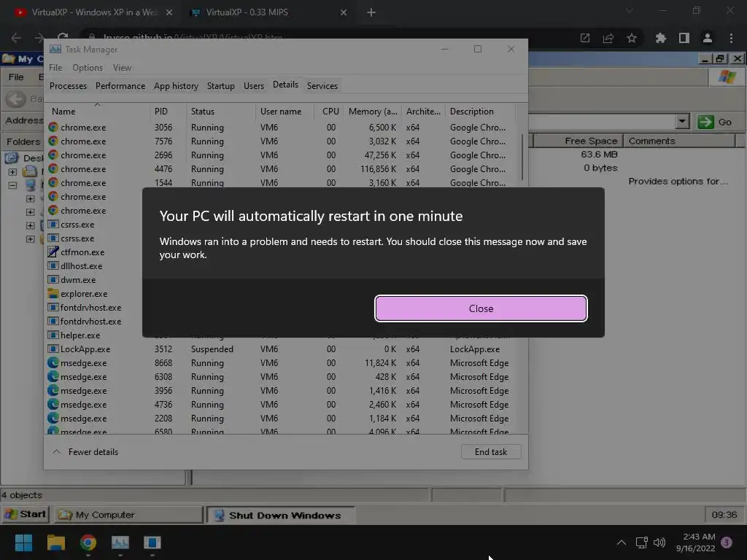Open network status tray icon
747x560 pixels.
(x=641, y=542)
